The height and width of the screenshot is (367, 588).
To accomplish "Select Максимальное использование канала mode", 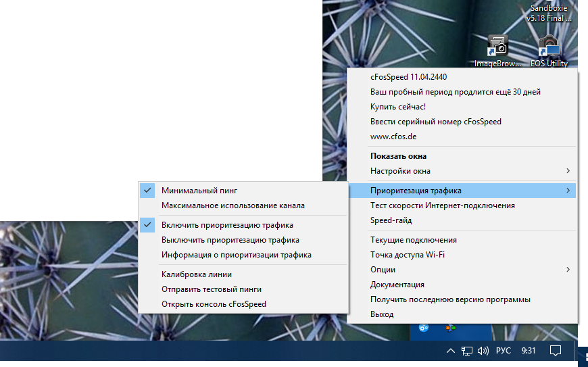I will pyautogui.click(x=243, y=205).
